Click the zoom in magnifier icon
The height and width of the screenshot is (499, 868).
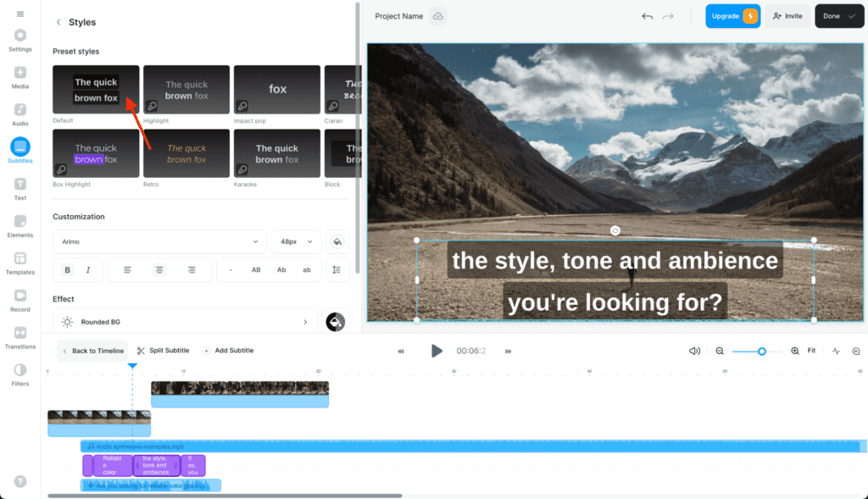795,351
